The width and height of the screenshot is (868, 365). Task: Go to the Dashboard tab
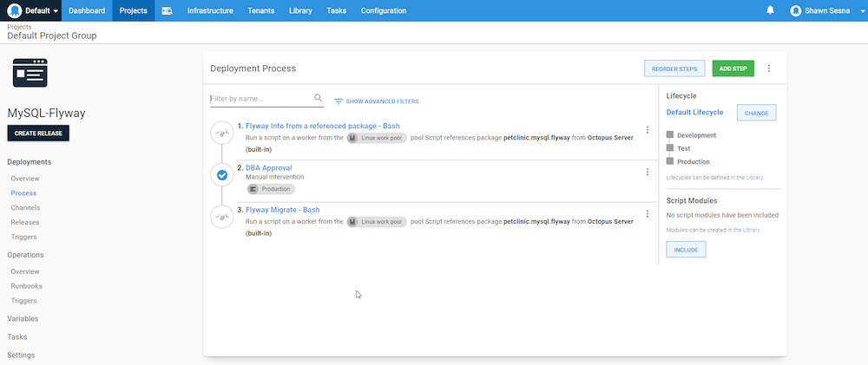pos(87,10)
